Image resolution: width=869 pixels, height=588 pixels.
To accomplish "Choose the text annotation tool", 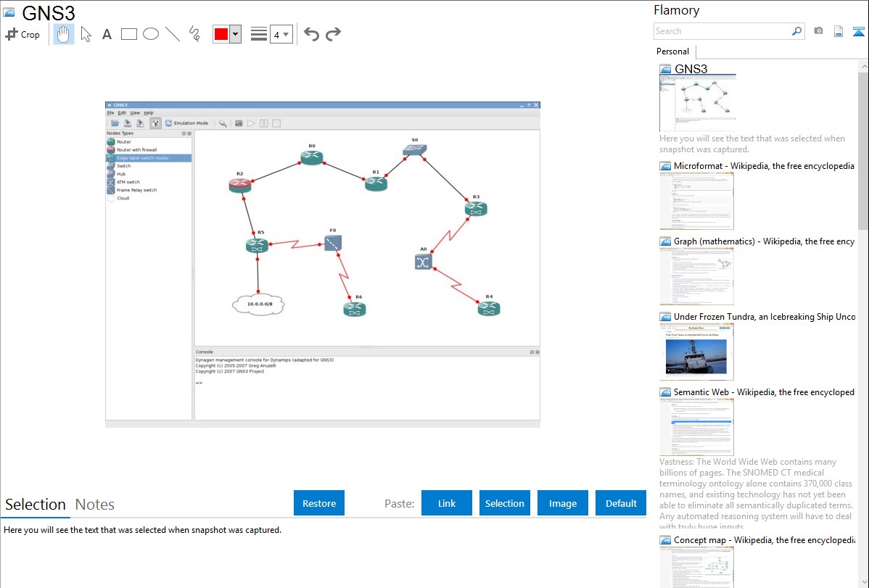I will click(x=107, y=34).
